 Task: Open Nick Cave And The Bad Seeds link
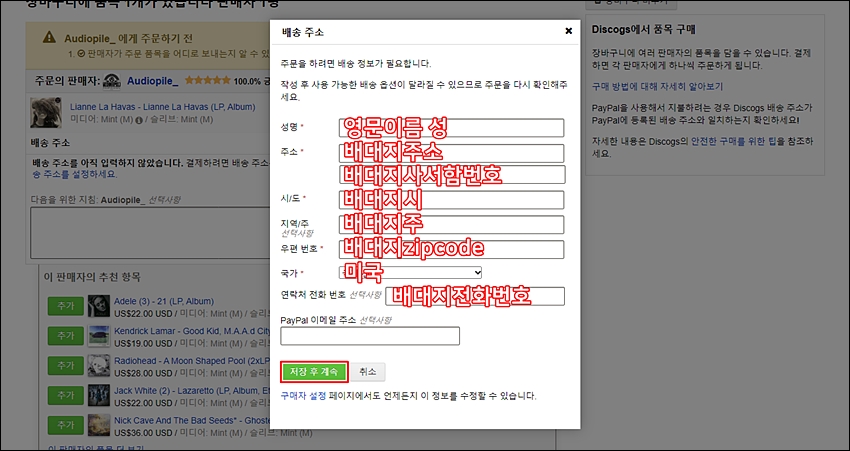click(192, 421)
